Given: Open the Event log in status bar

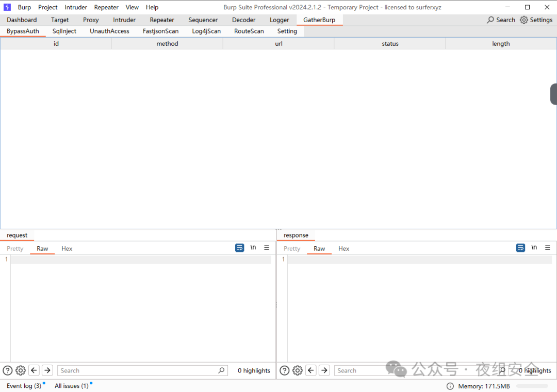Looking at the screenshot, I should 24,386.
